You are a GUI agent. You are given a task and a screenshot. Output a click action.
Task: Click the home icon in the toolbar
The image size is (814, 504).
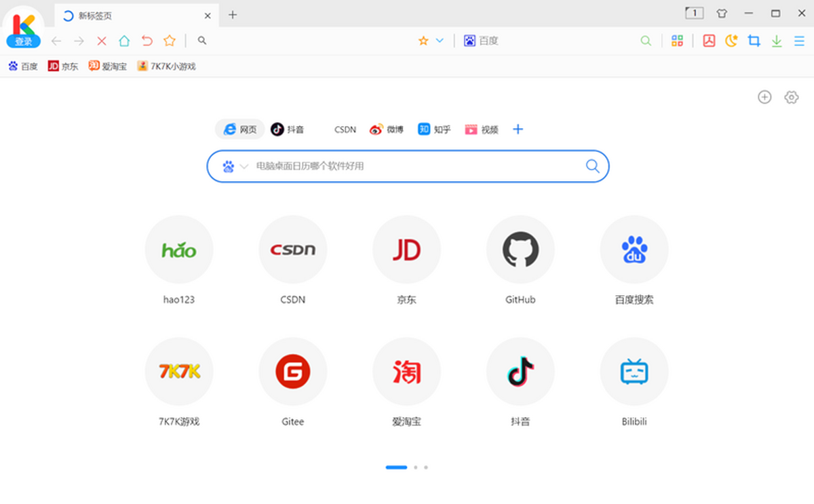(124, 41)
